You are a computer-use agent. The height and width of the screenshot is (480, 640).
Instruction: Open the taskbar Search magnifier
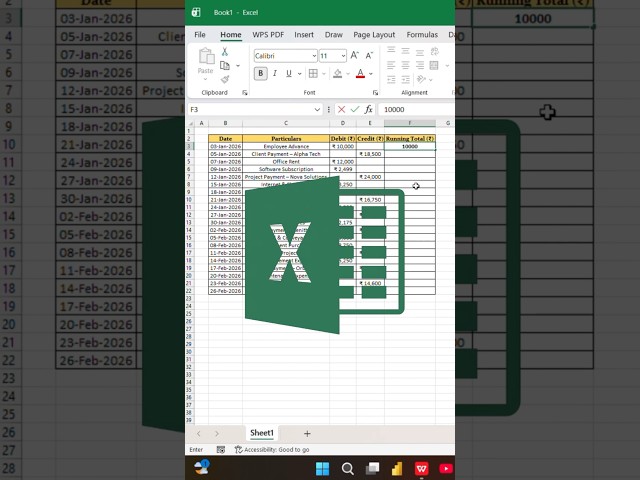(x=347, y=469)
